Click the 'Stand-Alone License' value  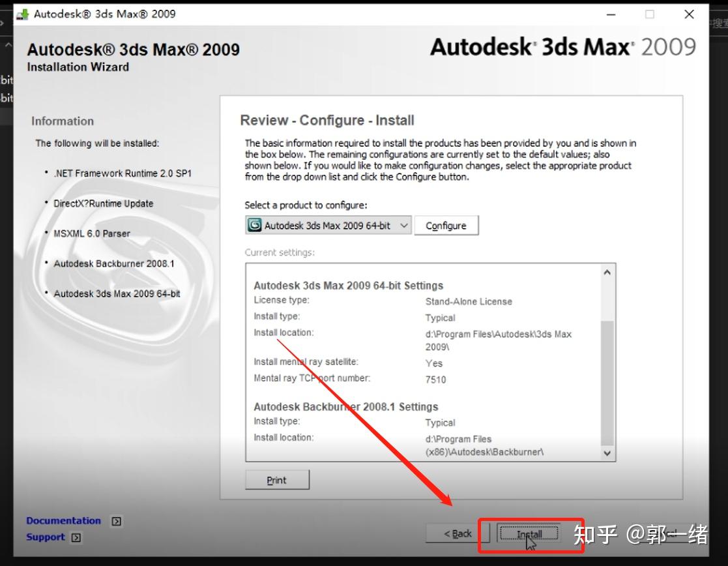[x=469, y=302]
